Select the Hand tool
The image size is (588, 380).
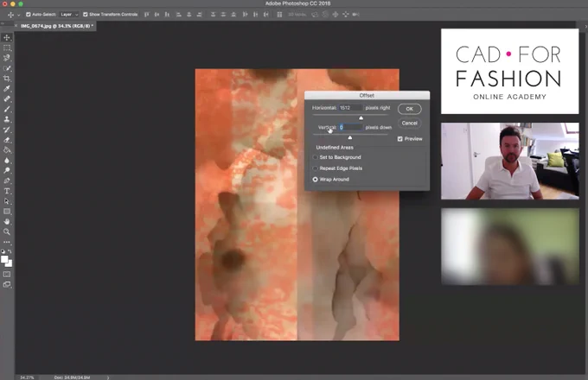(7, 222)
